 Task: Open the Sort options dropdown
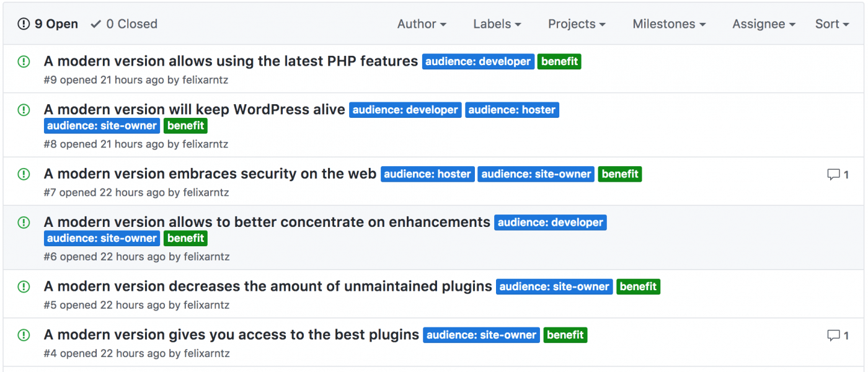point(831,24)
